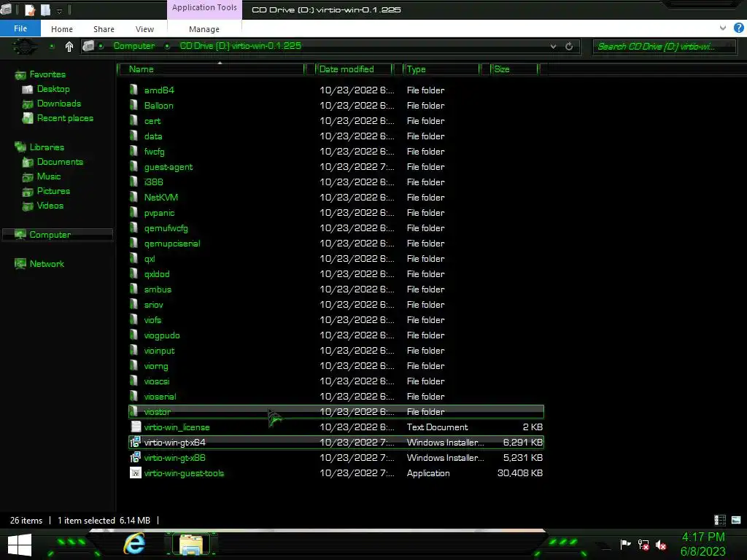Viewport: 747px width, 560px height.
Task: Select virtio-win-guest-tools application icon
Action: tap(135, 472)
